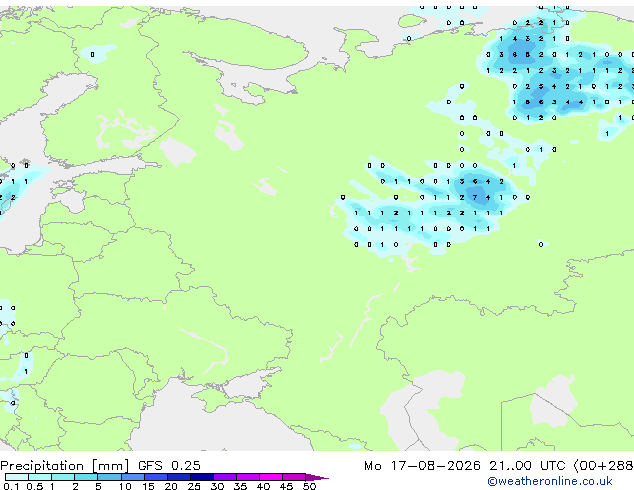Click the 40–45 mm magenta legend swatch
The width and height of the screenshot is (634, 490).
point(271,477)
